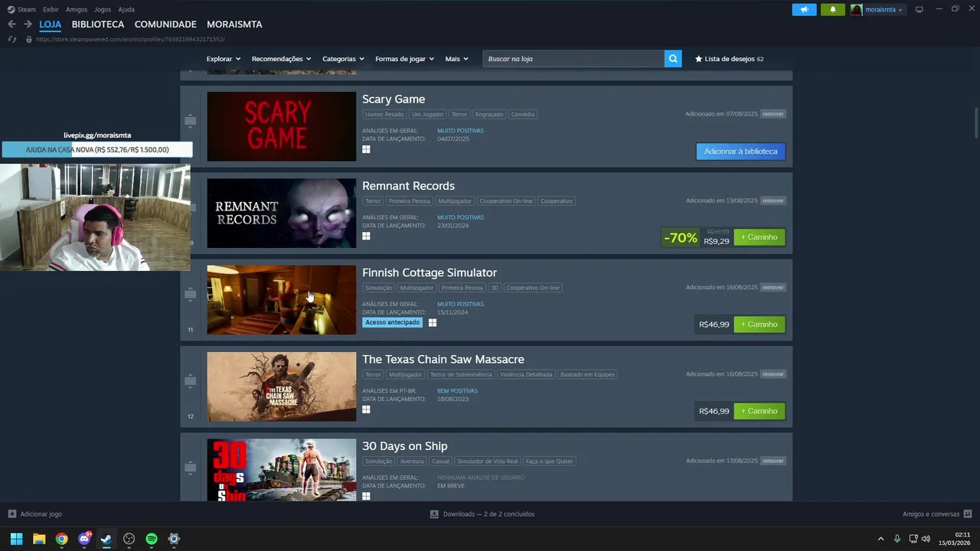Click the page vertical scrollbar thumb

tap(976, 123)
